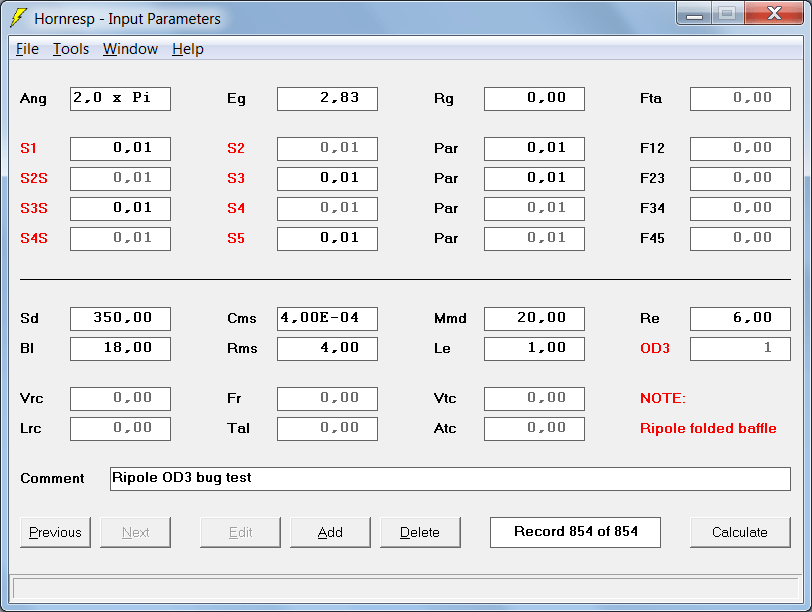812x612 pixels.
Task: Select the Par field beside S3
Action: (x=534, y=179)
